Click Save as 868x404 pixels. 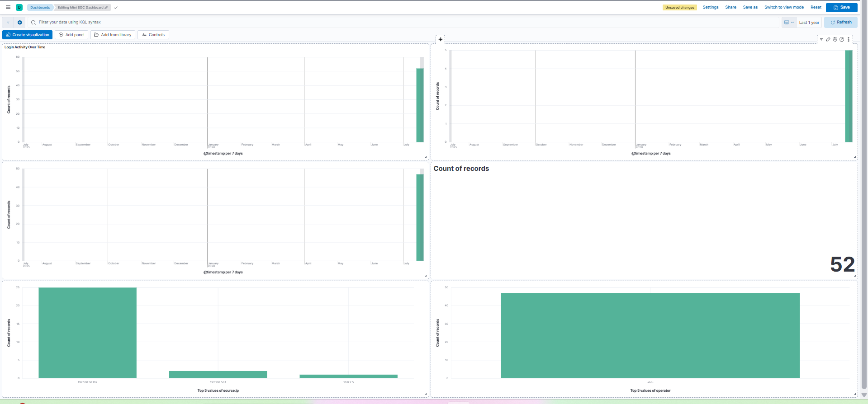click(x=750, y=7)
